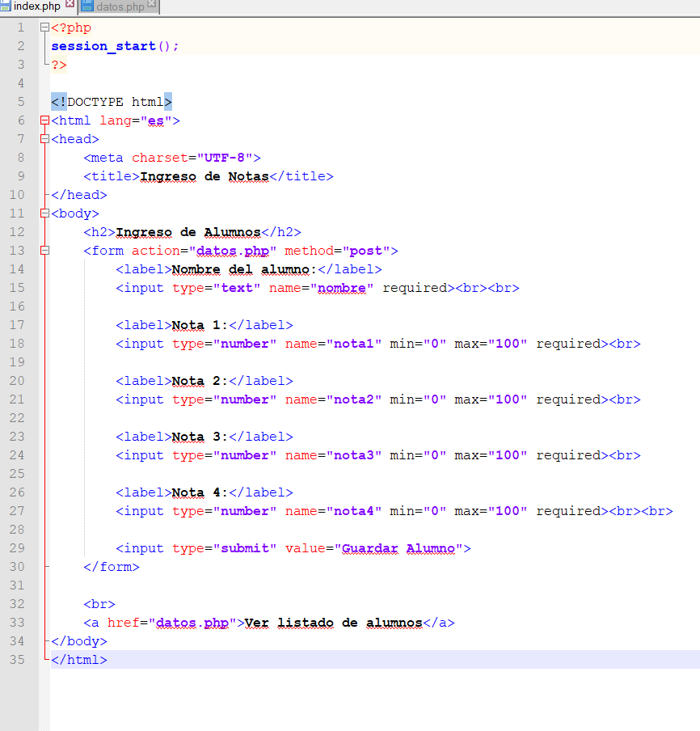Click the save-state icon on datos.php tab
Viewport: 700px width, 731px height.
click(87, 6)
